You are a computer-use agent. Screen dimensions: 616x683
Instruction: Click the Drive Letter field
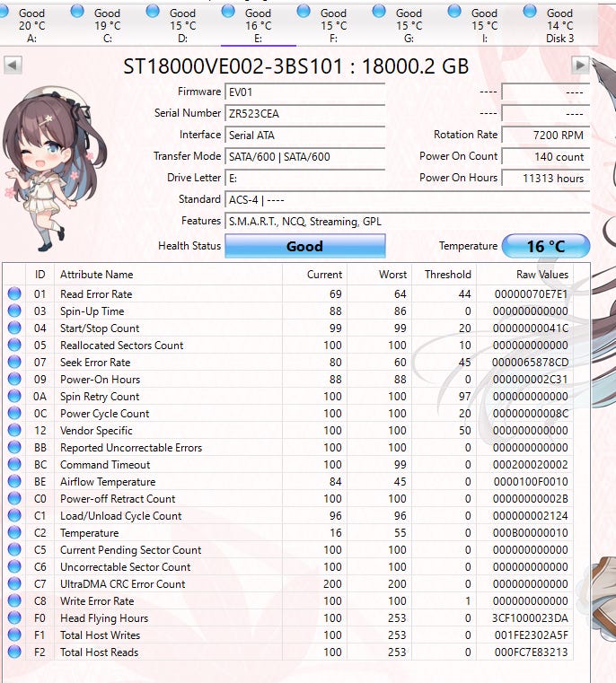pos(304,179)
